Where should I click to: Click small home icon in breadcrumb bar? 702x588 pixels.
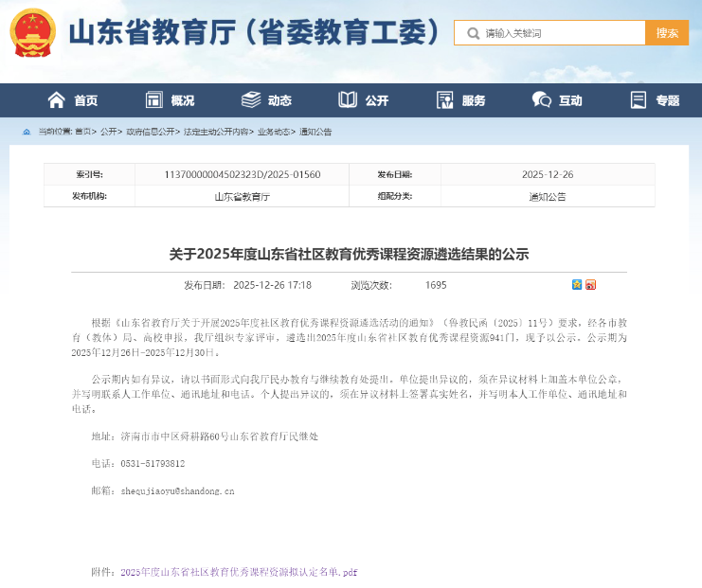pyautogui.click(x=27, y=132)
